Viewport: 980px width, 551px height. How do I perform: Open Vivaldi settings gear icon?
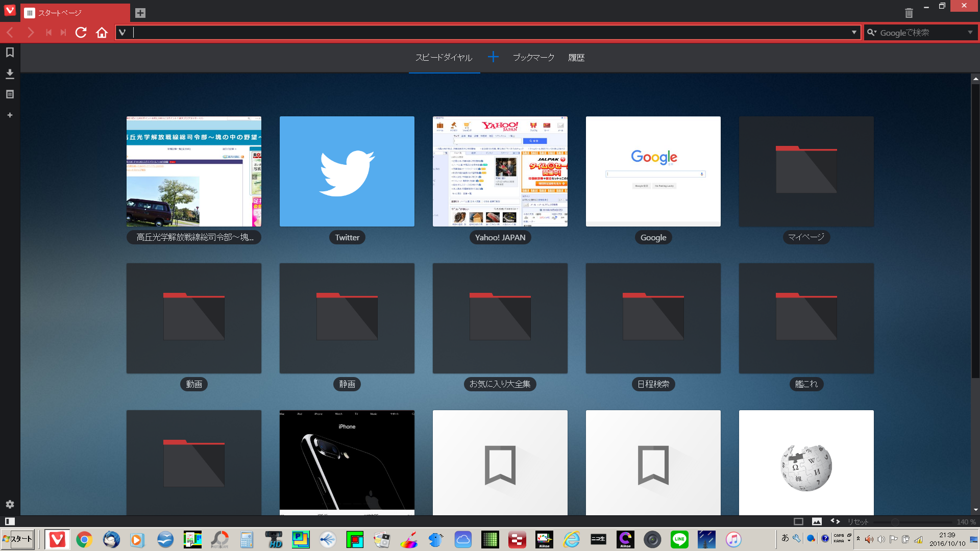coord(10,504)
